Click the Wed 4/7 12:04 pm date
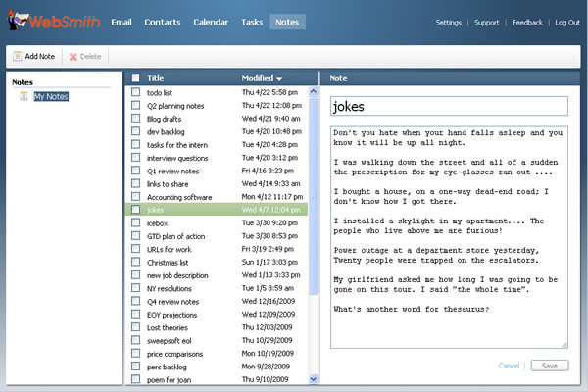 (270, 210)
